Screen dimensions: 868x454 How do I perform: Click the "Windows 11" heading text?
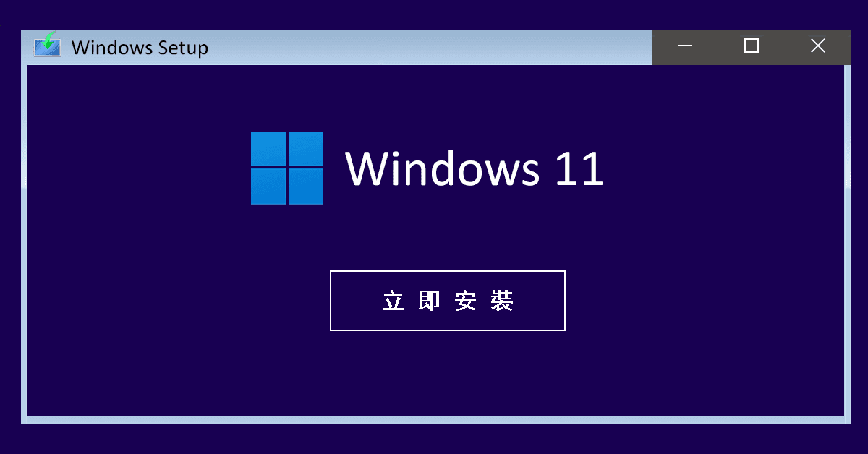[x=475, y=168]
